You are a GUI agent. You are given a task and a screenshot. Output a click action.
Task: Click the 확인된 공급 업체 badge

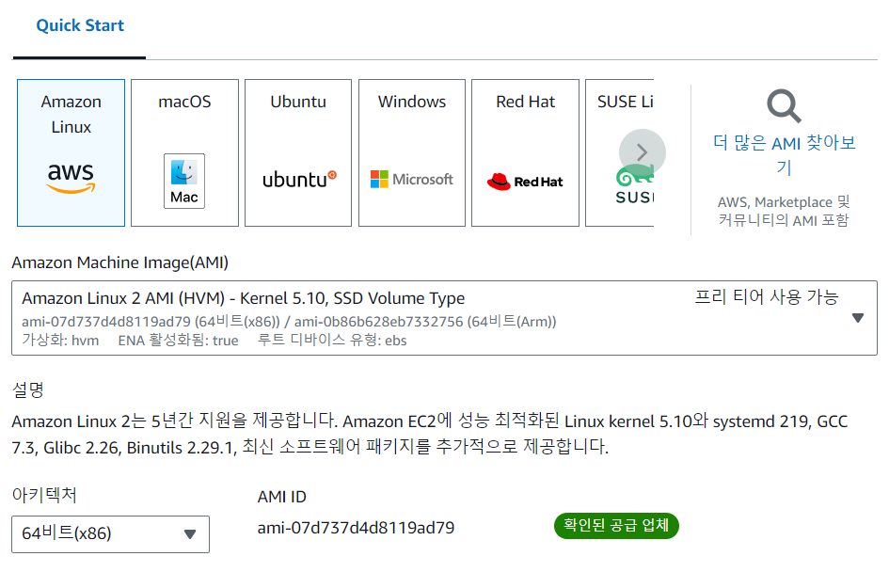[616, 526]
